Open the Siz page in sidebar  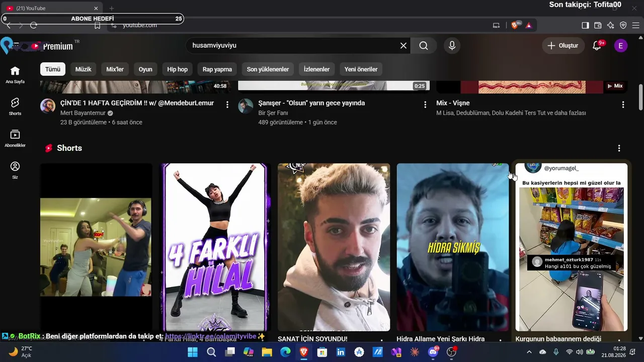click(15, 170)
